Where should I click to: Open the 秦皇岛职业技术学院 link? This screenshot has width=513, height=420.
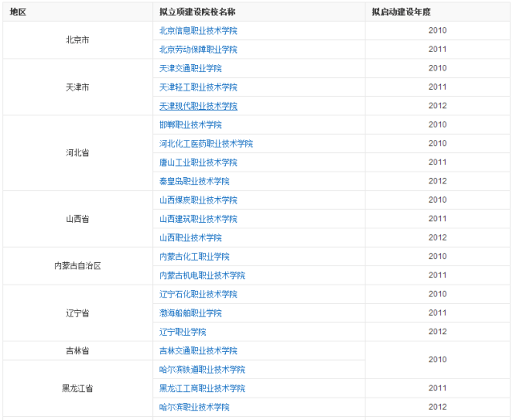pyautogui.click(x=194, y=181)
